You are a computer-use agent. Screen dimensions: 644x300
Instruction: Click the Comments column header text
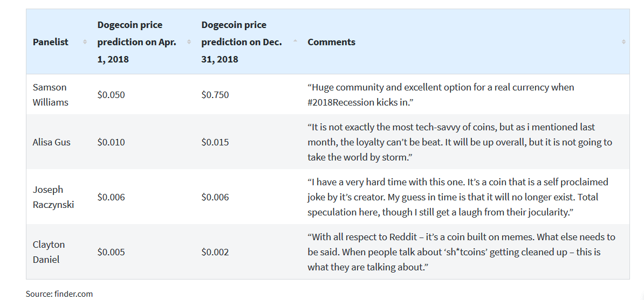click(331, 42)
